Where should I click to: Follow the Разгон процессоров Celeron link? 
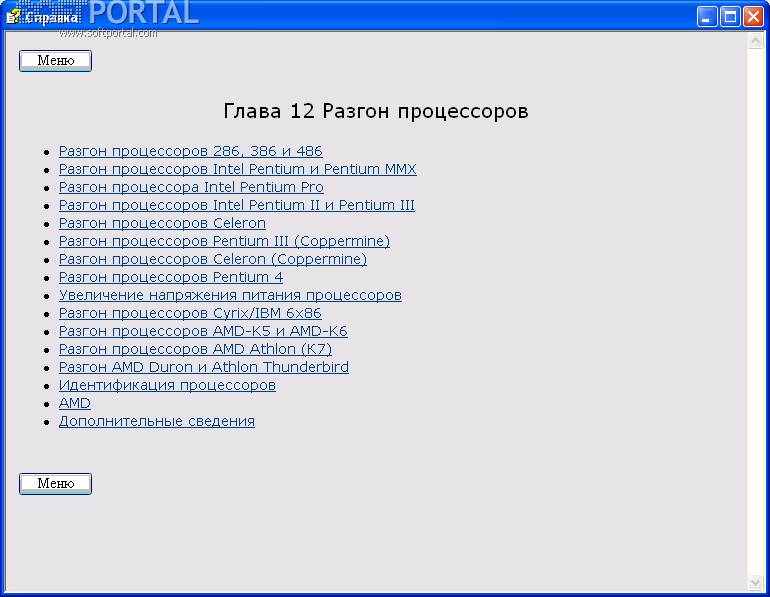pyautogui.click(x=162, y=223)
